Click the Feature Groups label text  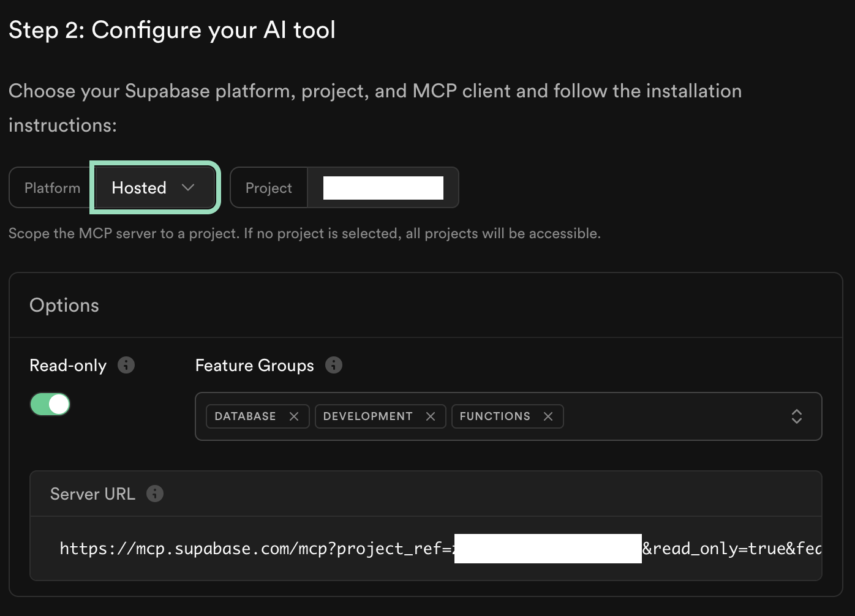pyautogui.click(x=254, y=366)
